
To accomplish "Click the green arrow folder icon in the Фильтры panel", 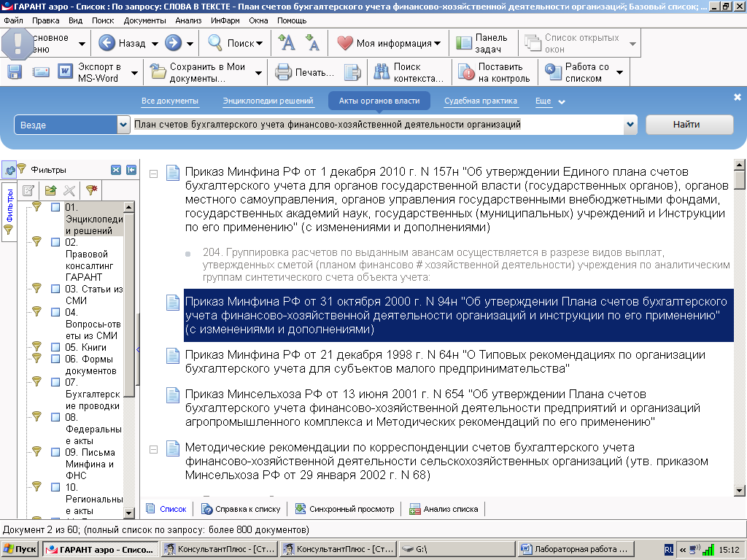I will click(50, 190).
